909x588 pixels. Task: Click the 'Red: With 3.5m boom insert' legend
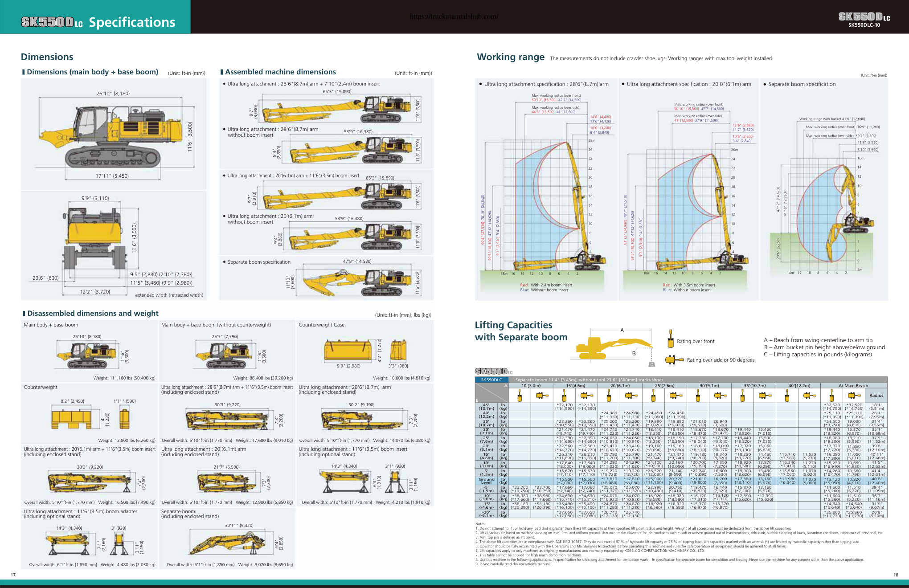pos(689,285)
